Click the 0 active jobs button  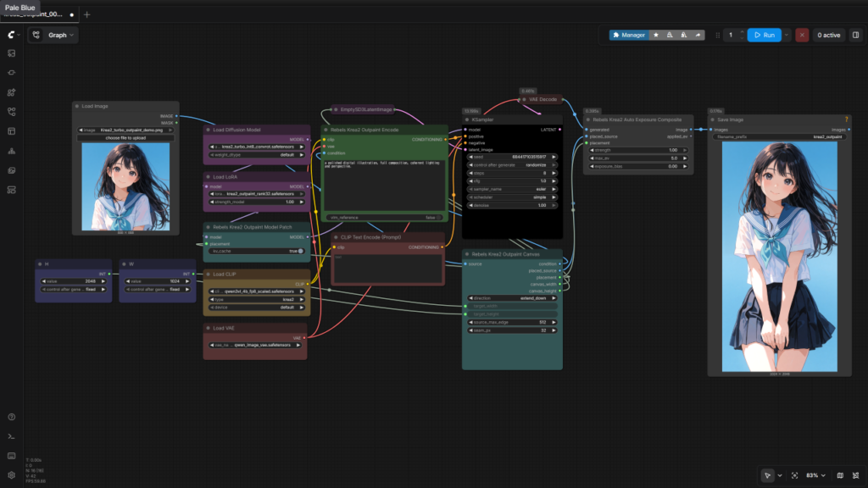(829, 35)
